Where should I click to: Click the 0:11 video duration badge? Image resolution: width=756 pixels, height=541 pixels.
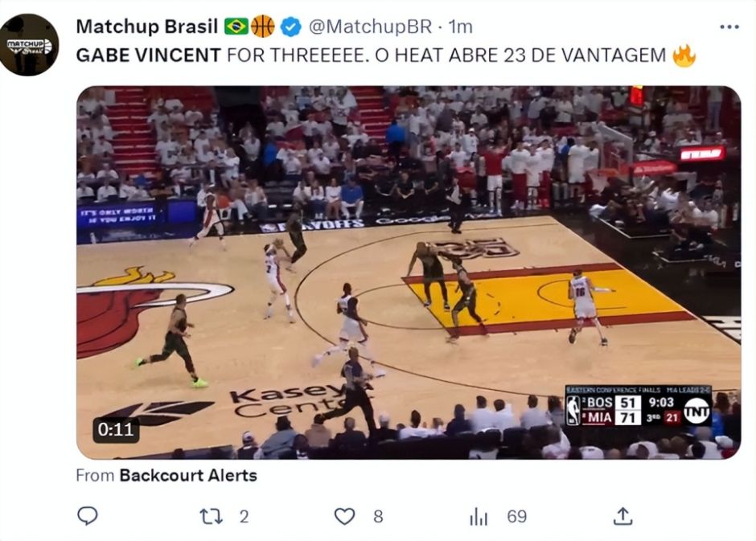click(116, 428)
